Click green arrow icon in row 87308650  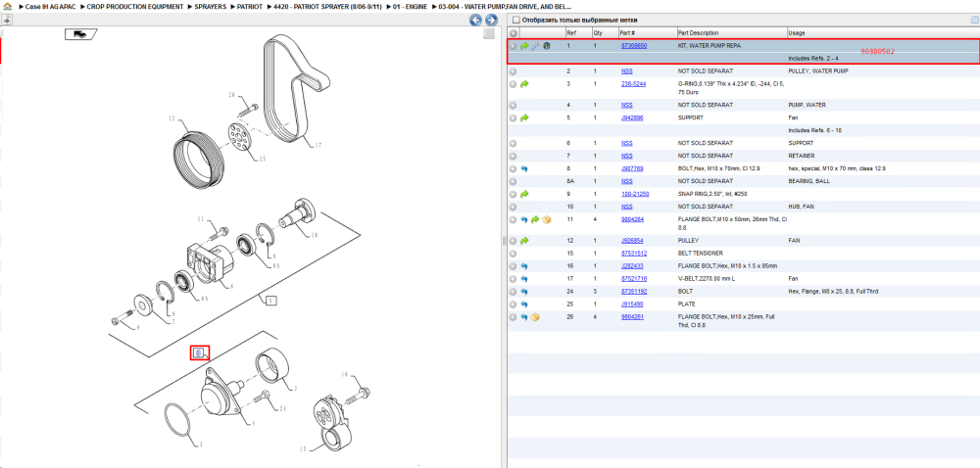click(524, 46)
